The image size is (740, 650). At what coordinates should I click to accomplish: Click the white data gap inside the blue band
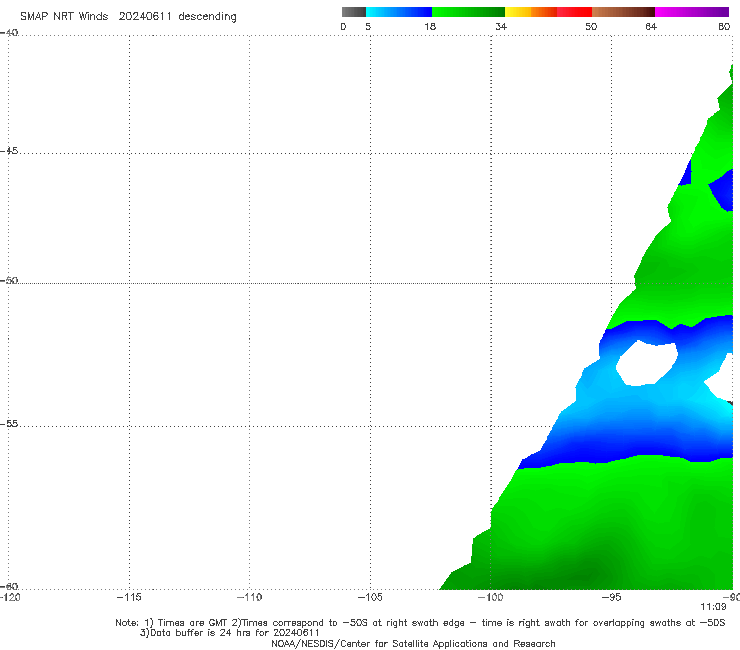647,363
